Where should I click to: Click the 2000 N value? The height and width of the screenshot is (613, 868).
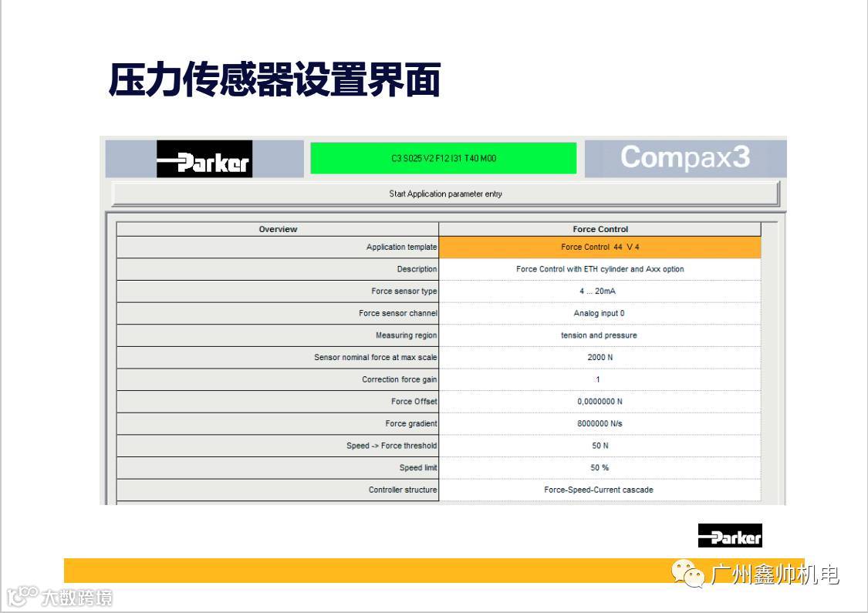click(600, 358)
